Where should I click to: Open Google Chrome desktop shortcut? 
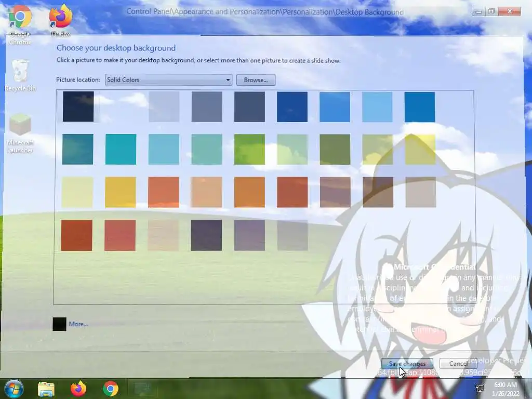click(20, 25)
